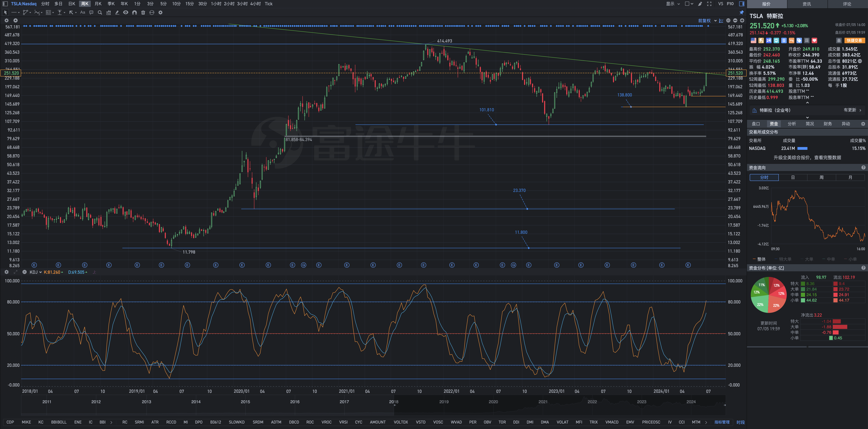Activate the magnifier zoom tool
The height and width of the screenshot is (429, 868).
pos(100,12)
